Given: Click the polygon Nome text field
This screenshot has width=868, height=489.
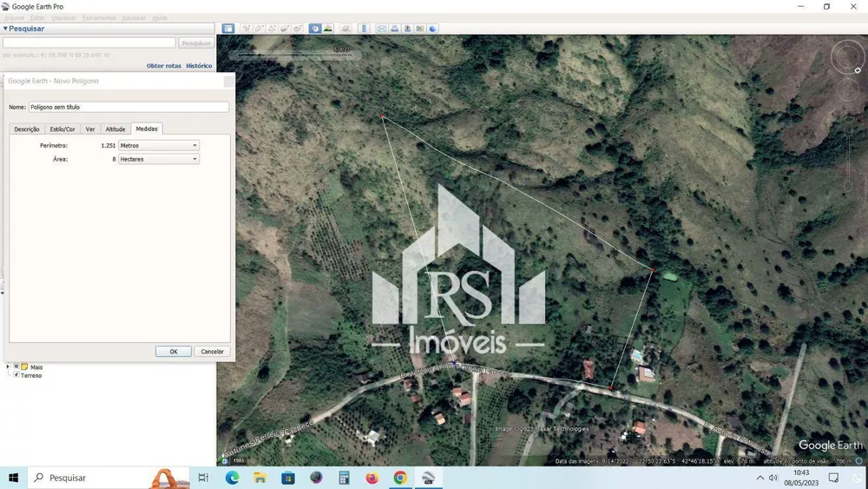Looking at the screenshot, I should coord(128,107).
